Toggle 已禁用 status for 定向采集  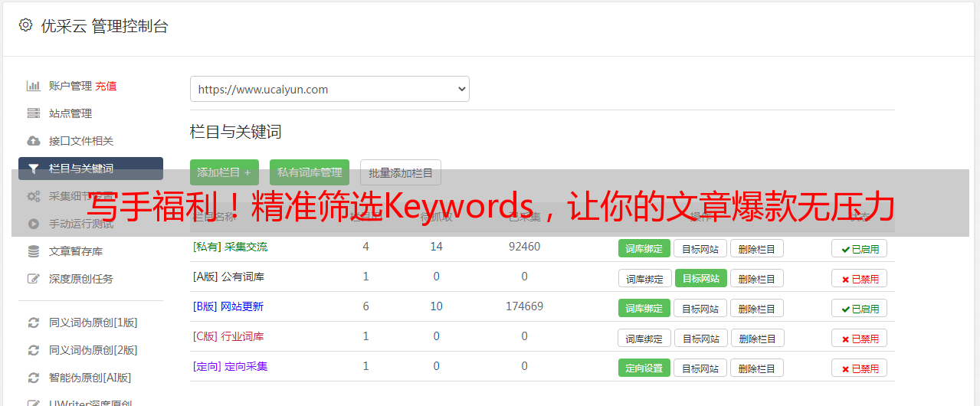click(860, 368)
